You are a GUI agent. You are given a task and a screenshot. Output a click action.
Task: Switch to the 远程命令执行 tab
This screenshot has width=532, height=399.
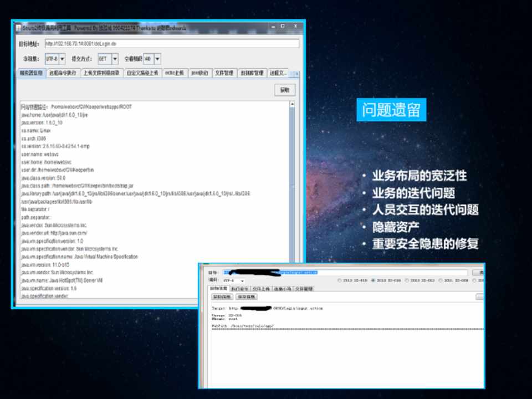pos(63,73)
